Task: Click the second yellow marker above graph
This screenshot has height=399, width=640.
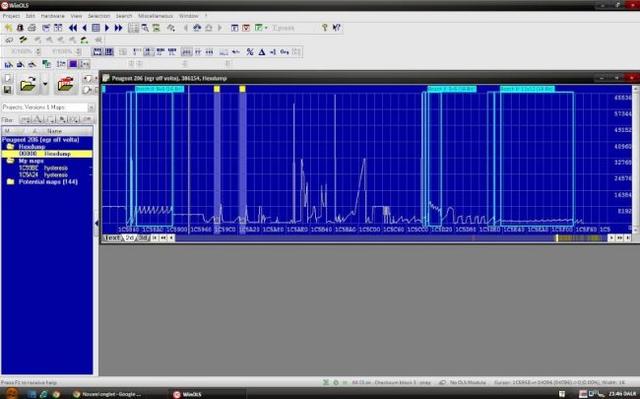Action: (x=242, y=89)
